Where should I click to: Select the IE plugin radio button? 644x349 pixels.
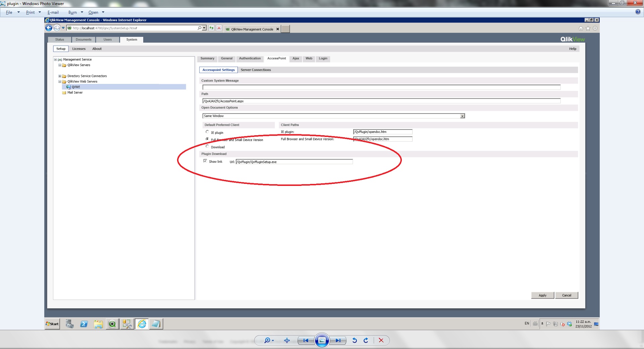(207, 132)
